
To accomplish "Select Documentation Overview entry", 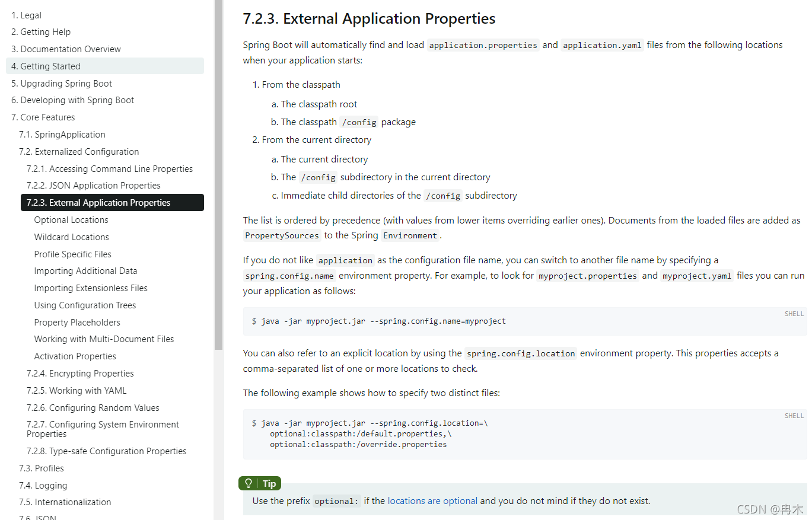I will tap(66, 49).
